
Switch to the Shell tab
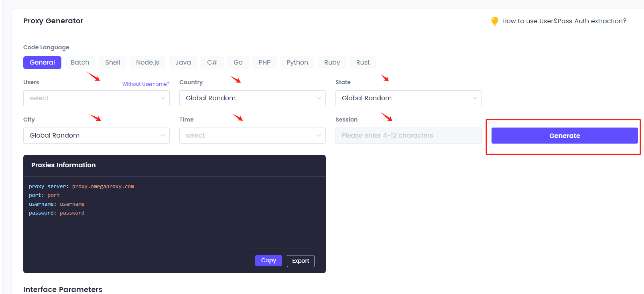tap(113, 63)
